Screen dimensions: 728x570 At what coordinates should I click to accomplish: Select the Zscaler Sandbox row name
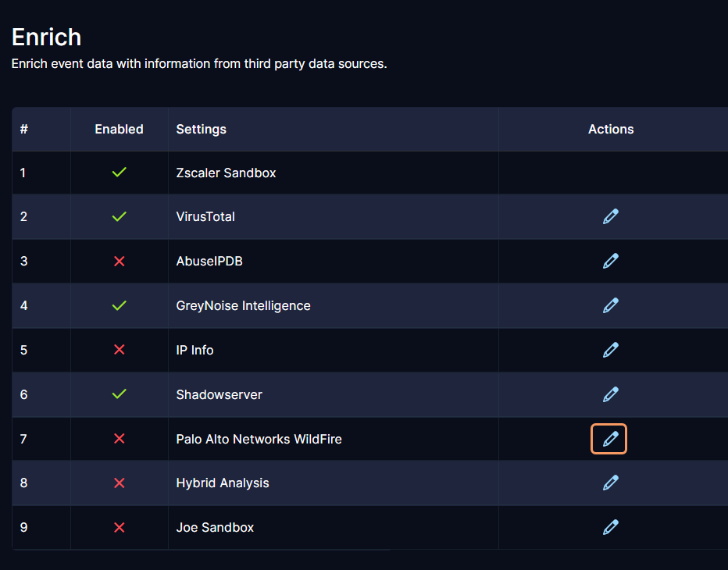click(x=227, y=173)
